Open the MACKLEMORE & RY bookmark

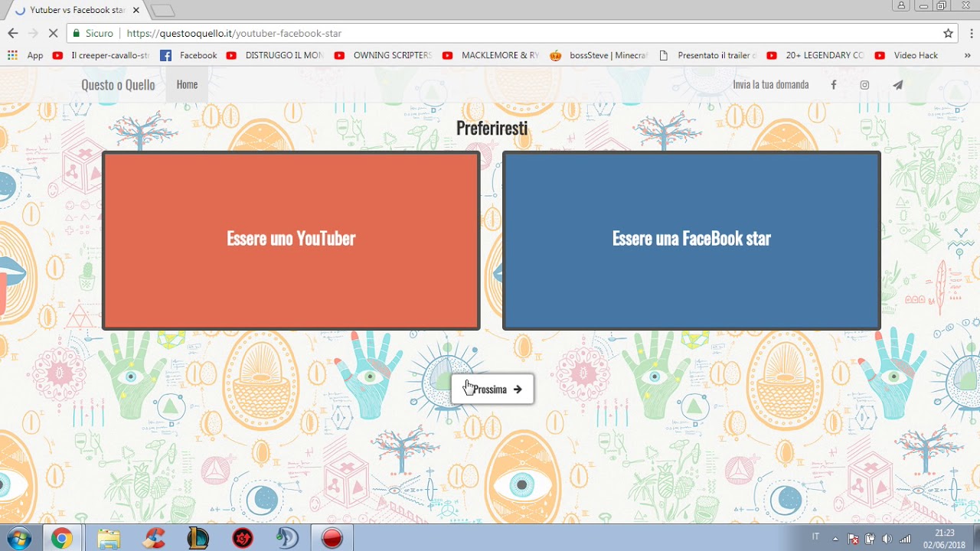click(491, 55)
